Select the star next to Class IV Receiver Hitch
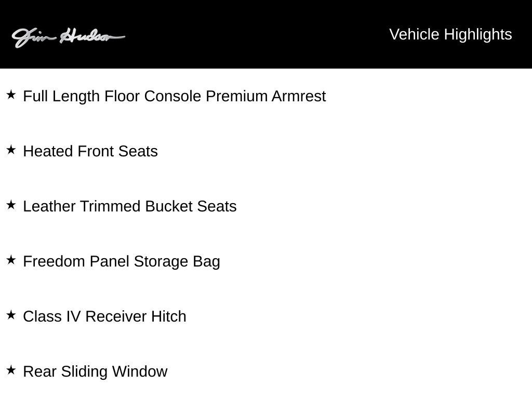Image resolution: width=532 pixels, height=399 pixels. pyautogui.click(x=11, y=315)
